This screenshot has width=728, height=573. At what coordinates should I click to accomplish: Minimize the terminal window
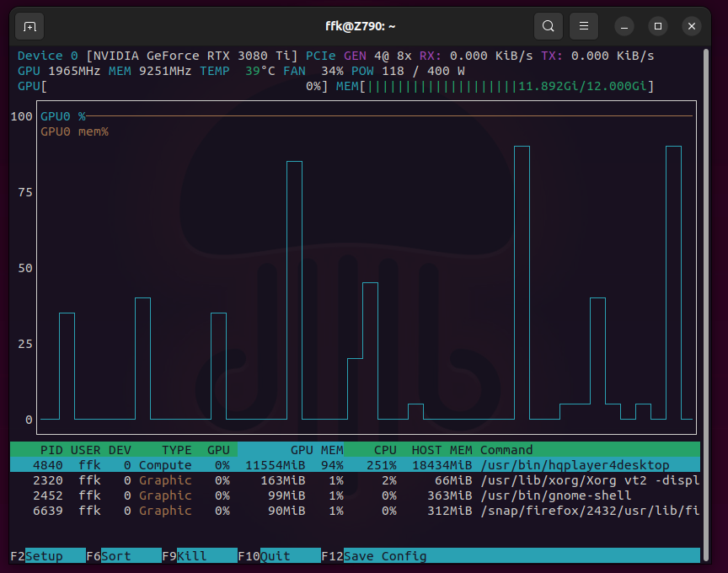[x=624, y=26]
